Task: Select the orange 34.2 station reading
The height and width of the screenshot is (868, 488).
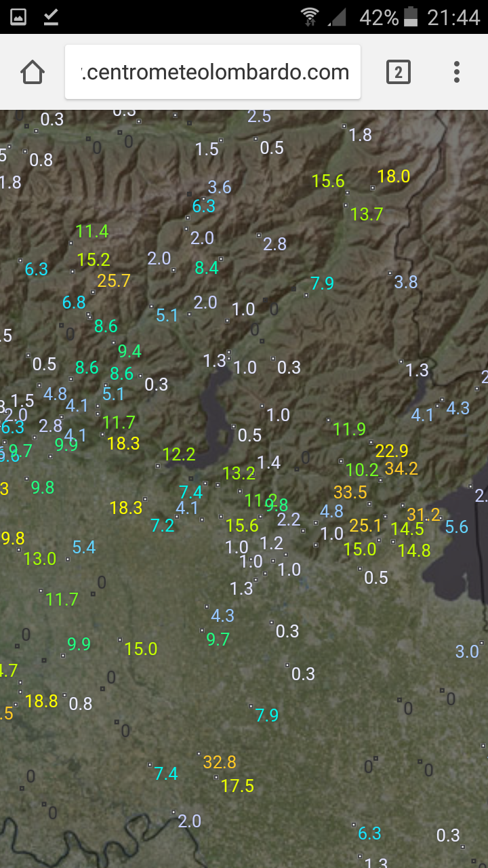Action: [401, 469]
